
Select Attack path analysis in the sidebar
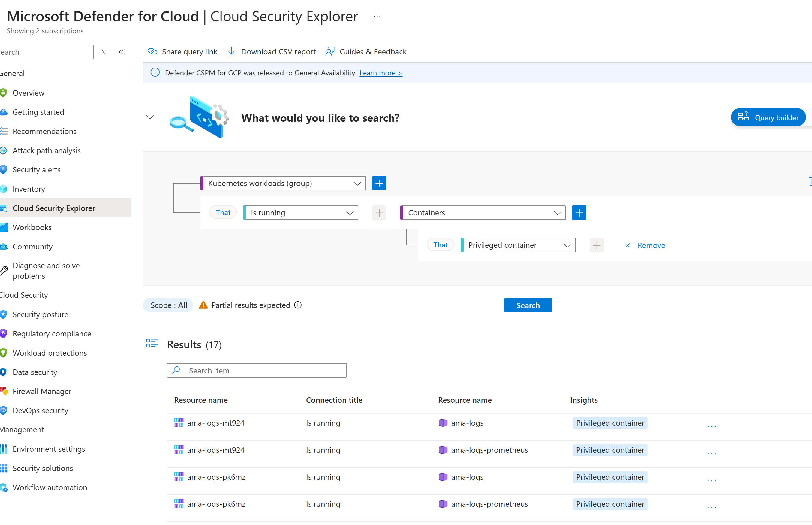47,150
